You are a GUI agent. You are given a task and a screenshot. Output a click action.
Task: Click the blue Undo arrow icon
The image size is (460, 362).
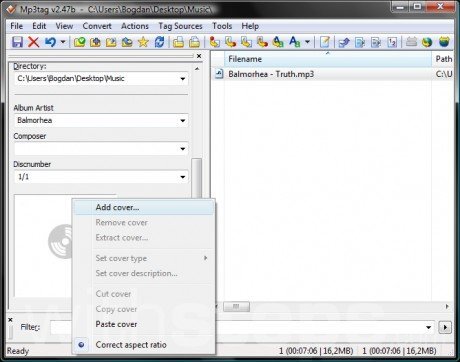click(x=50, y=42)
